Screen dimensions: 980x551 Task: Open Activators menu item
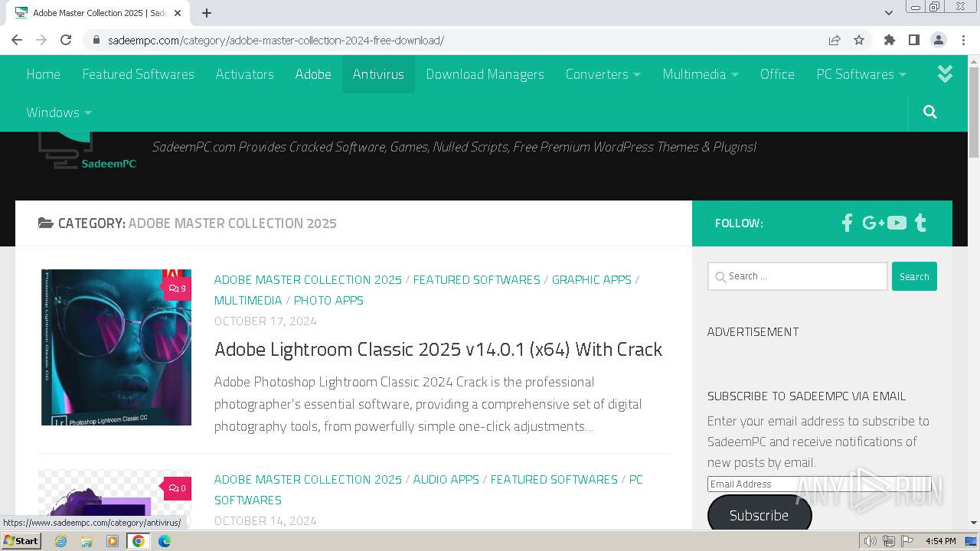(244, 74)
